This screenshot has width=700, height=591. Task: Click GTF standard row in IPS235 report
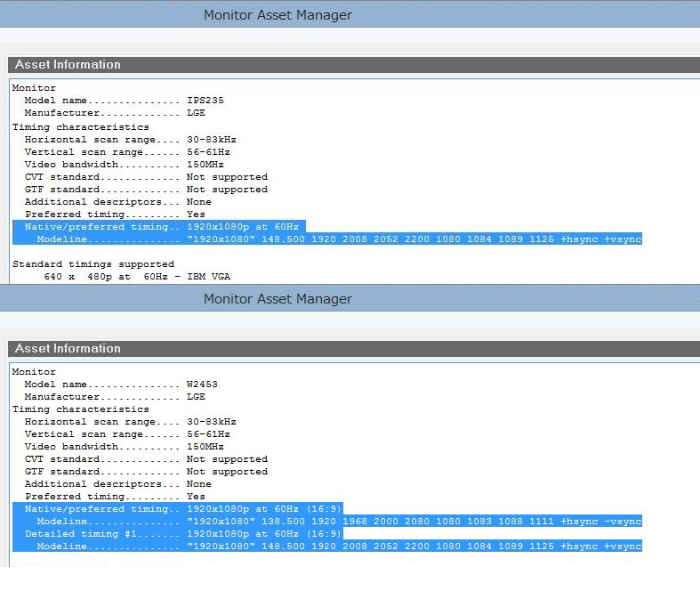[x=146, y=190]
